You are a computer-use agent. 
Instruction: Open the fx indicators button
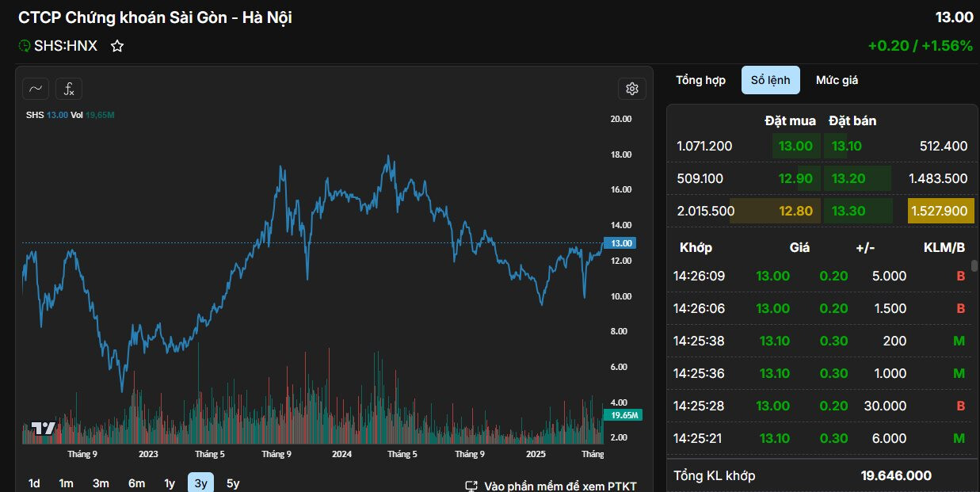click(69, 89)
